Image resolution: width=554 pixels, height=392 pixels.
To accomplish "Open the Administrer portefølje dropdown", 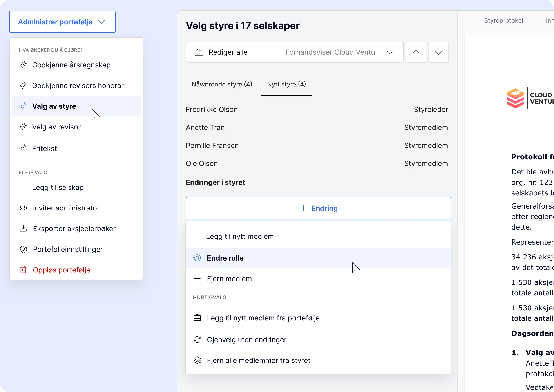I will 62,22.
